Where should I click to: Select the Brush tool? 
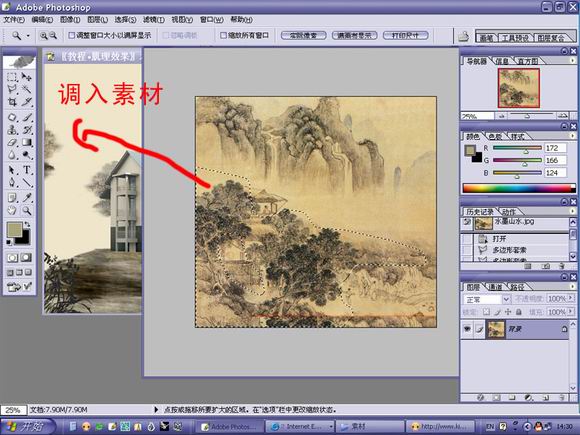pos(26,118)
